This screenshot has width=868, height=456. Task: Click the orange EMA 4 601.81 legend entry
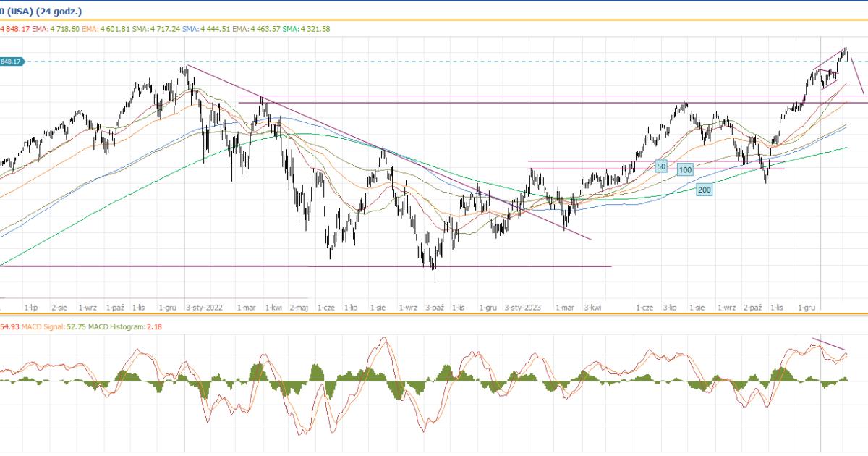[108, 29]
